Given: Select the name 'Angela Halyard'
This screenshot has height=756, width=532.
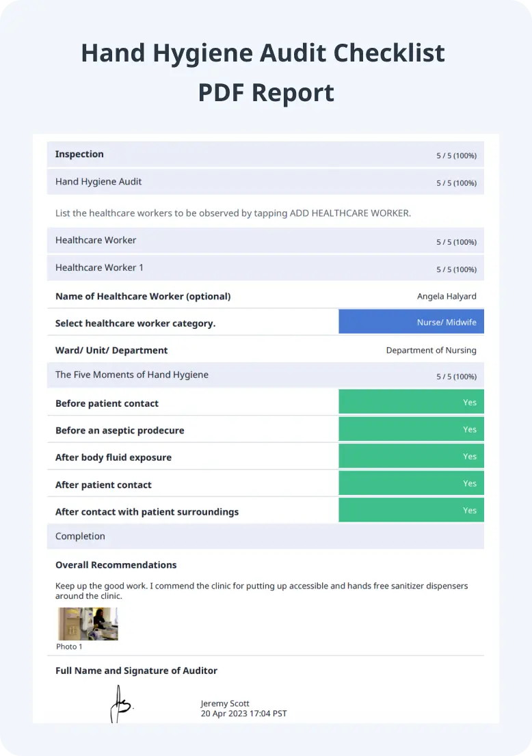Looking at the screenshot, I should coord(447,297).
